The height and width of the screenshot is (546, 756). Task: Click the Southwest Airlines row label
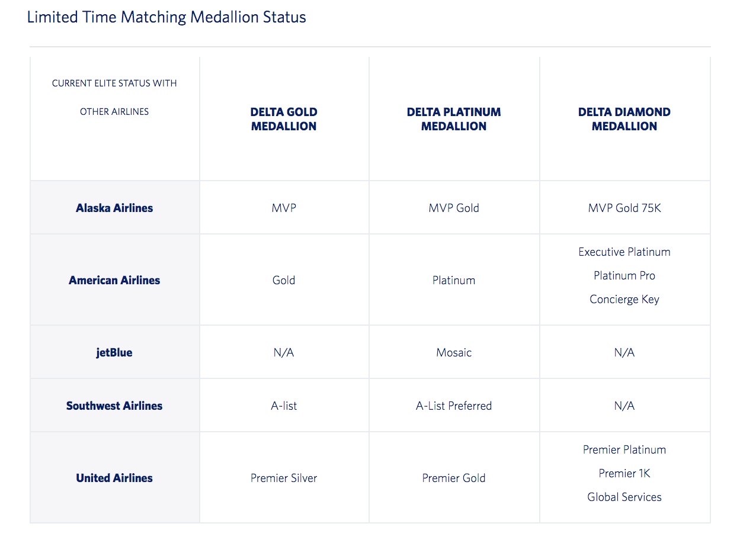pos(114,406)
